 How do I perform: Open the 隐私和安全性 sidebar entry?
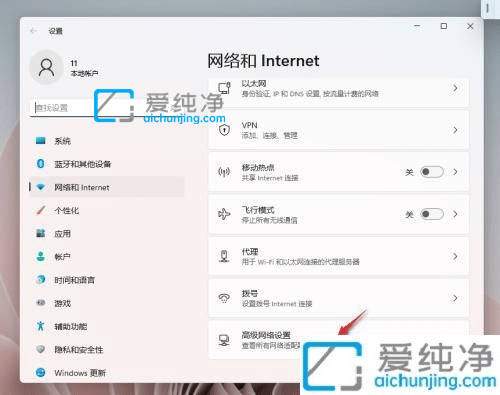point(107,349)
